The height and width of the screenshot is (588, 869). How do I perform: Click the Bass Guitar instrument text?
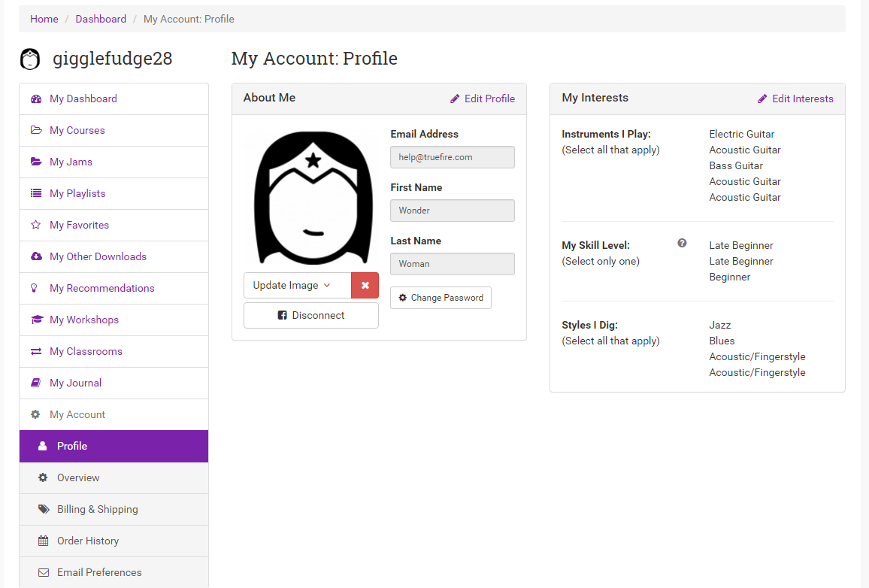736,165
